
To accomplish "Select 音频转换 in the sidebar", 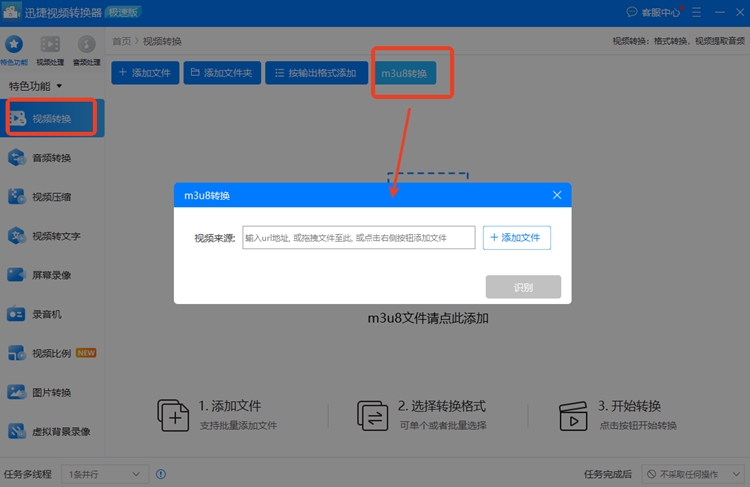I will point(52,157).
